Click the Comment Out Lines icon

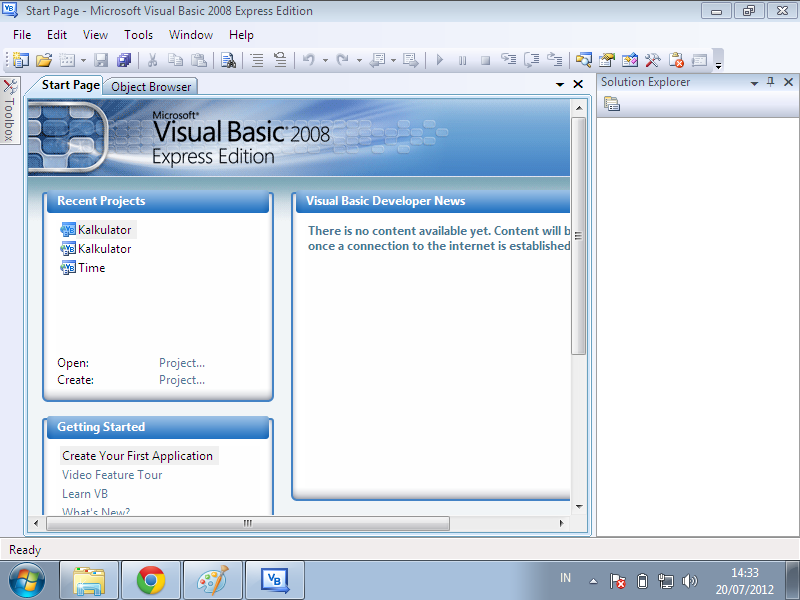(257, 60)
